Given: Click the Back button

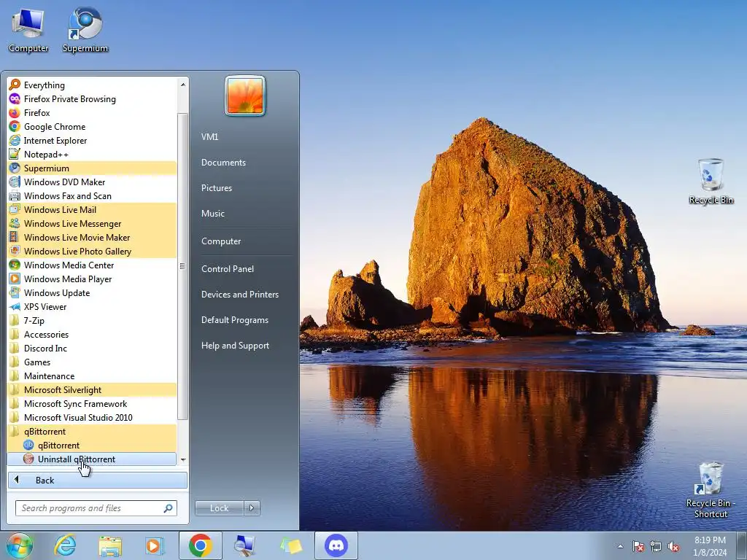Looking at the screenshot, I should click(97, 480).
